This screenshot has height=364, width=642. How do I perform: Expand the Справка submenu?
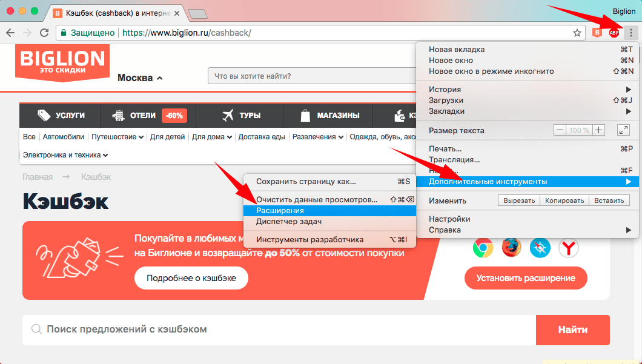(x=528, y=230)
